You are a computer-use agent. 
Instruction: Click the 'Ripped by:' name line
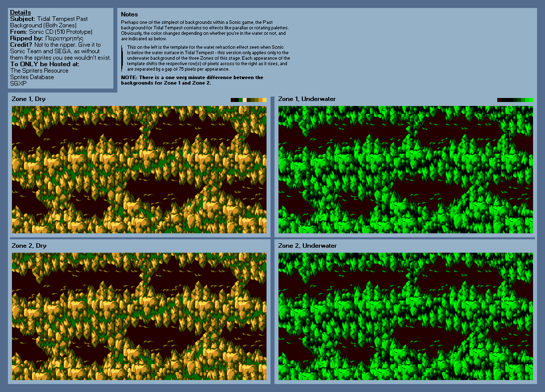(47, 38)
